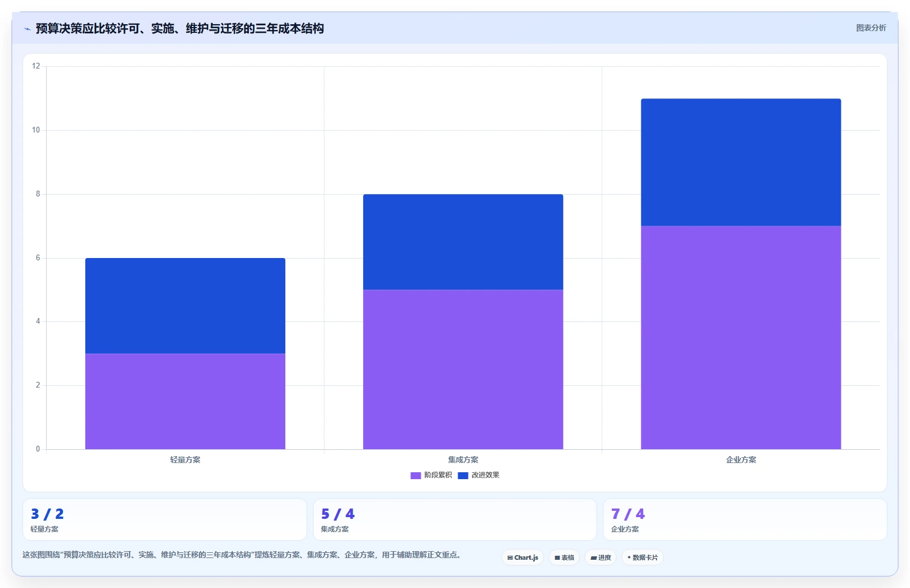Click the 轻量方案 x-axis label
Screen dimensions: 910x588
click(185, 460)
